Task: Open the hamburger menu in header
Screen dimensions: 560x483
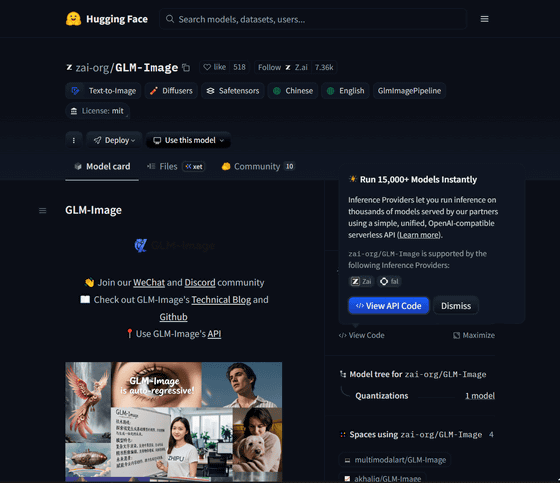Action: pos(484,19)
